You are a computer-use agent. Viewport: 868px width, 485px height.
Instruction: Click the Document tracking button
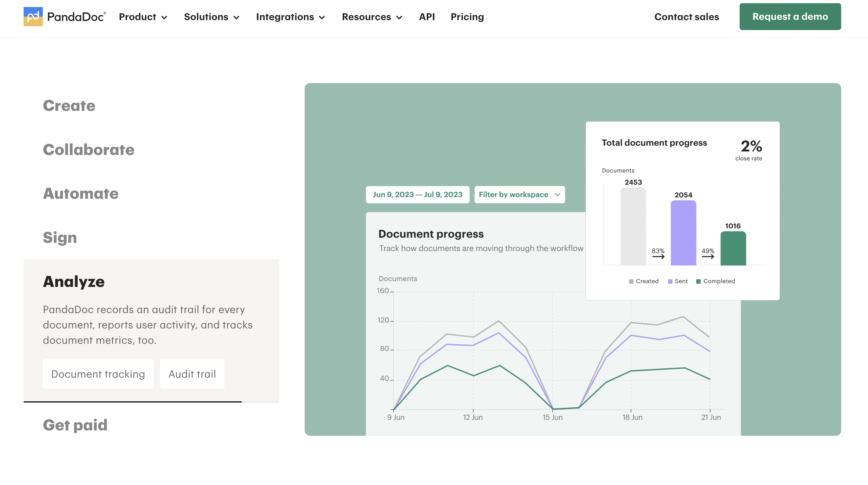[x=98, y=374]
